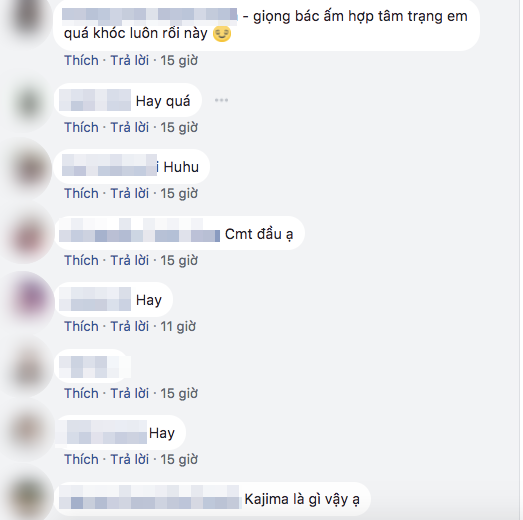Click blurred name of 'Cmt đầu ạ' commenter
523x520 pixels.
[139, 230]
